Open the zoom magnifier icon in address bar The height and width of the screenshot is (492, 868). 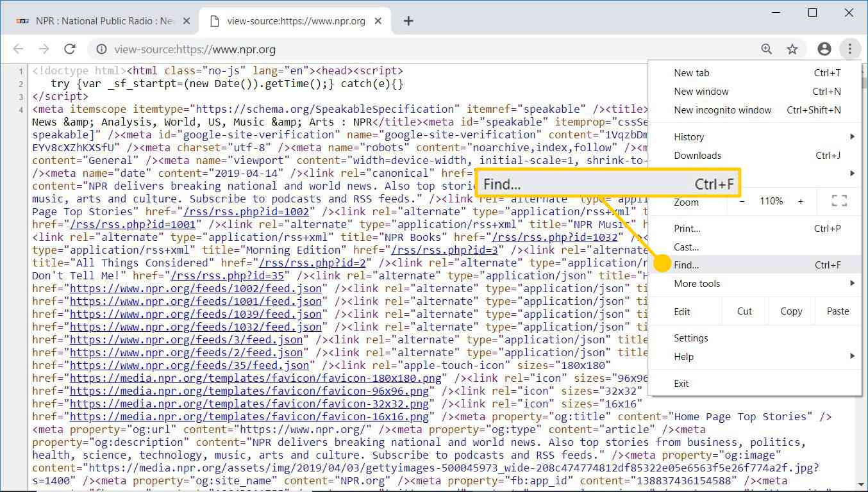point(767,49)
